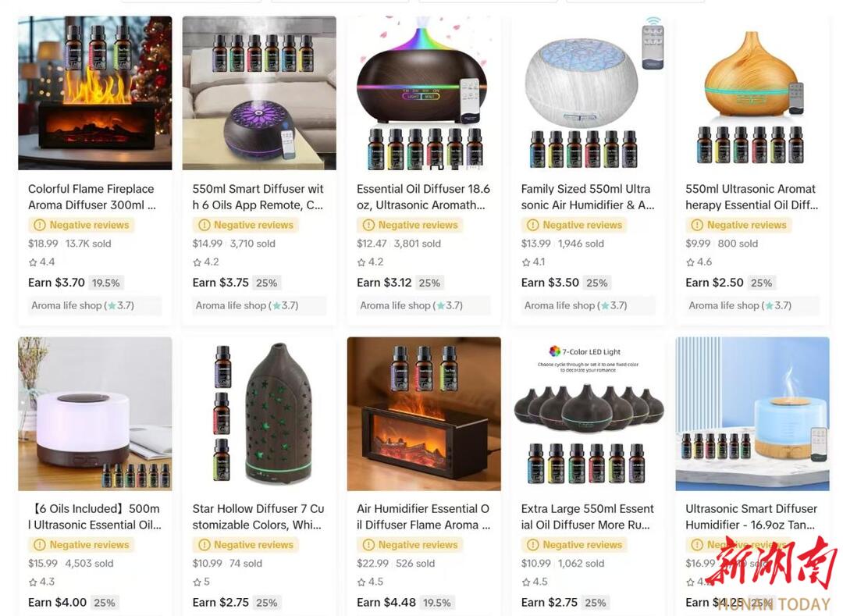Open the Family Sized 550ml Ultrasonic Air Humidifier listing
The width and height of the screenshot is (843, 616).
588,197
